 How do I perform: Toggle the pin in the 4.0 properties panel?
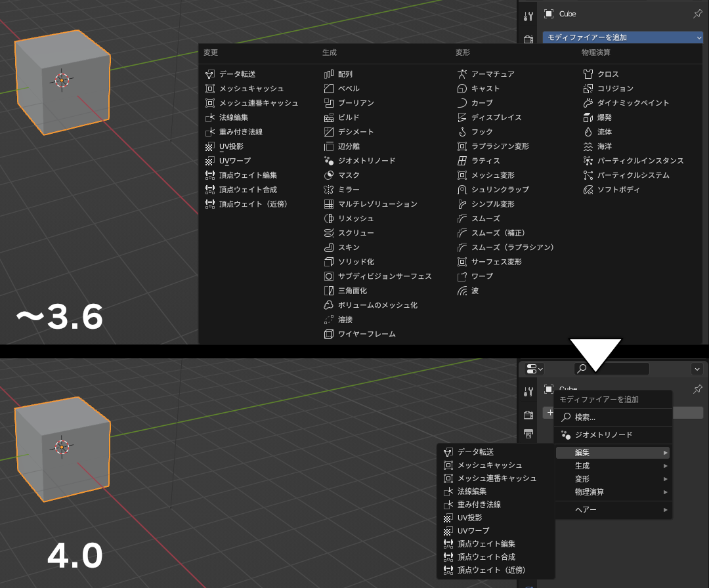[x=697, y=389]
